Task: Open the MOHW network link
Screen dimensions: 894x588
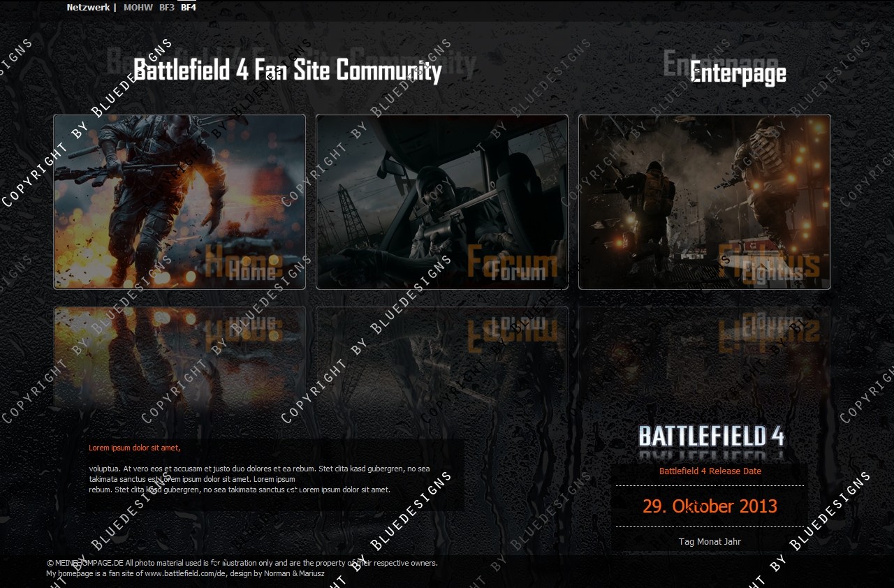Action: coord(138,8)
